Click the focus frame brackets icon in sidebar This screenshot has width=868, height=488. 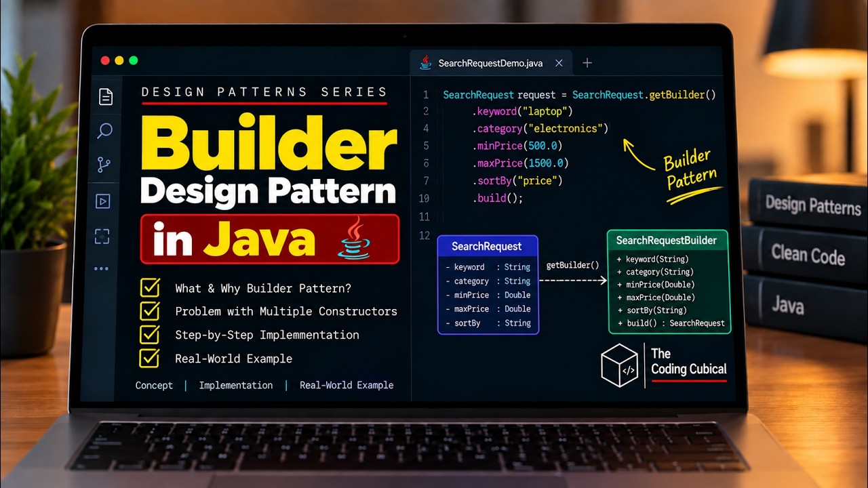pos(102,236)
